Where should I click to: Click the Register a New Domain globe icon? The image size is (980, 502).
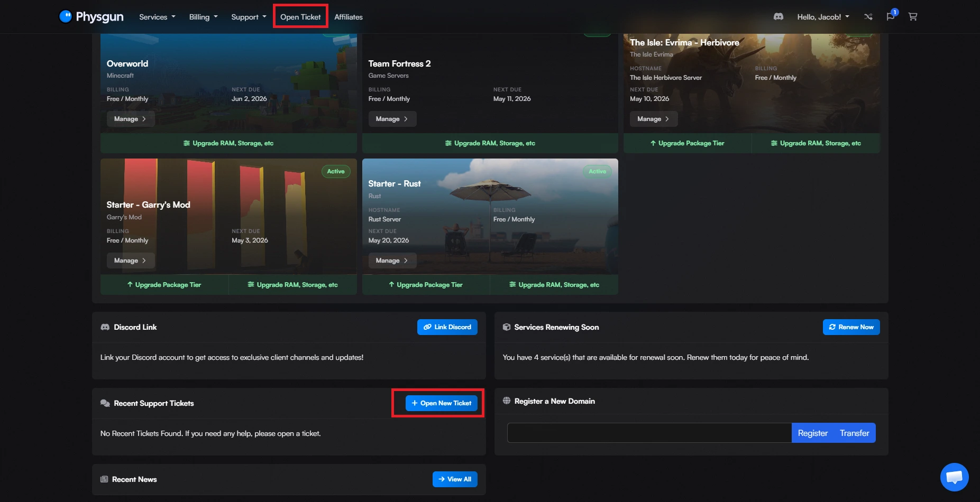tap(507, 401)
